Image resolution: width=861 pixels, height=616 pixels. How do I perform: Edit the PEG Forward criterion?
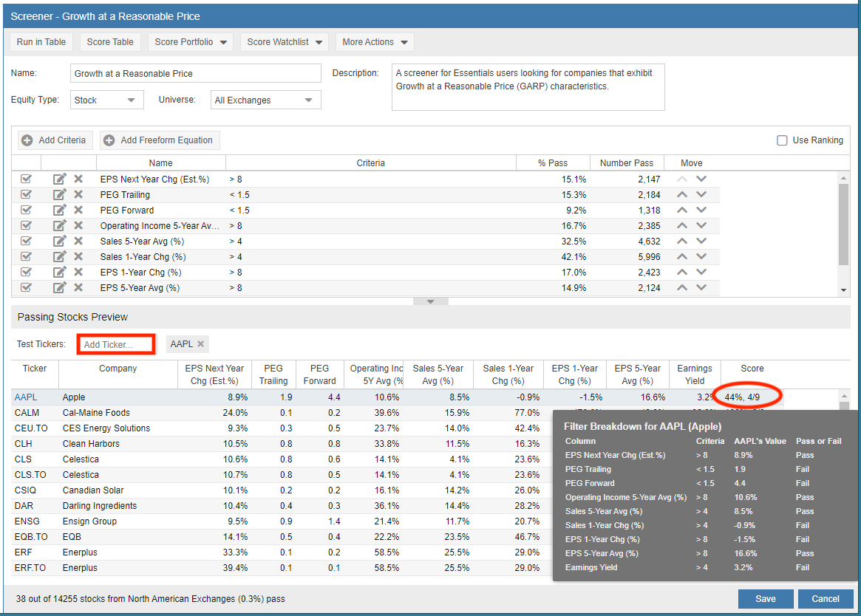pos(59,210)
